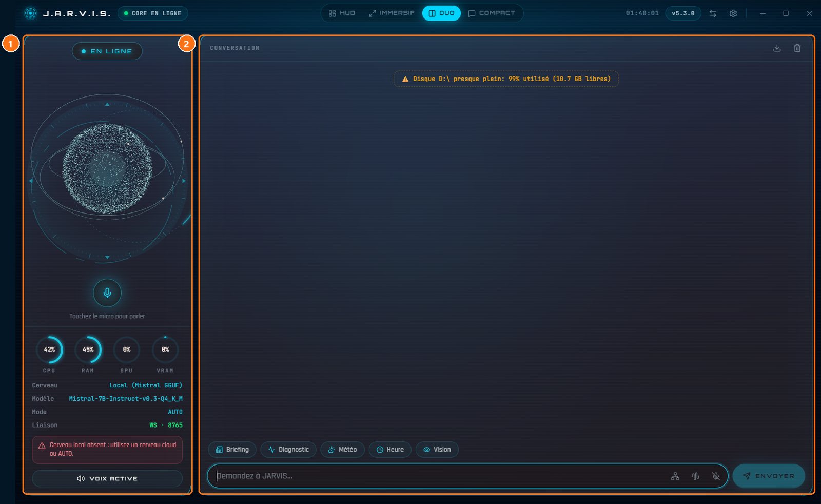Click the muted microphone icon in the input bar
The image size is (821, 504).
[x=716, y=476]
